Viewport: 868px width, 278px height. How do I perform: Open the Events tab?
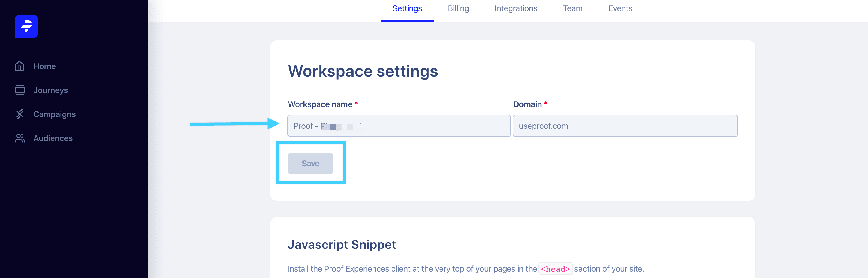(x=620, y=8)
